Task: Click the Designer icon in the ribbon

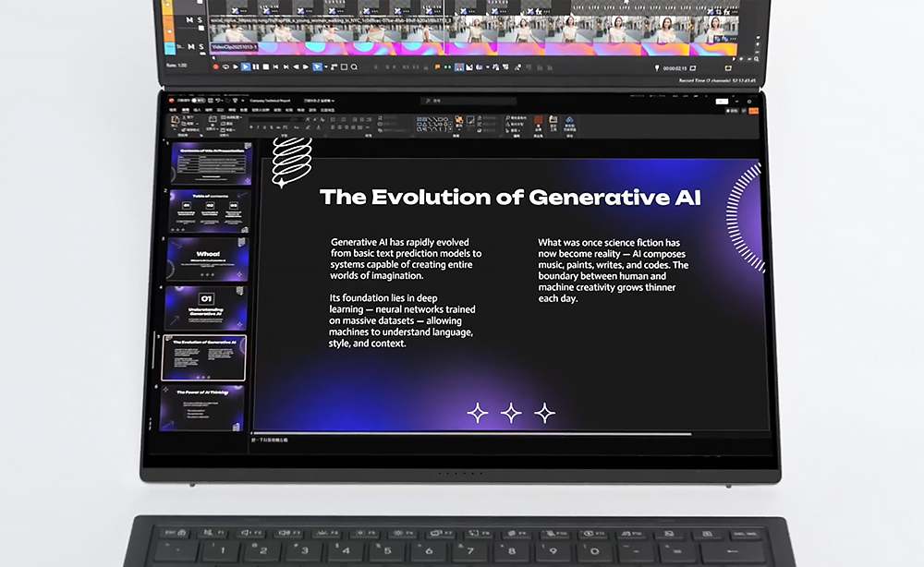Action: coord(553,123)
